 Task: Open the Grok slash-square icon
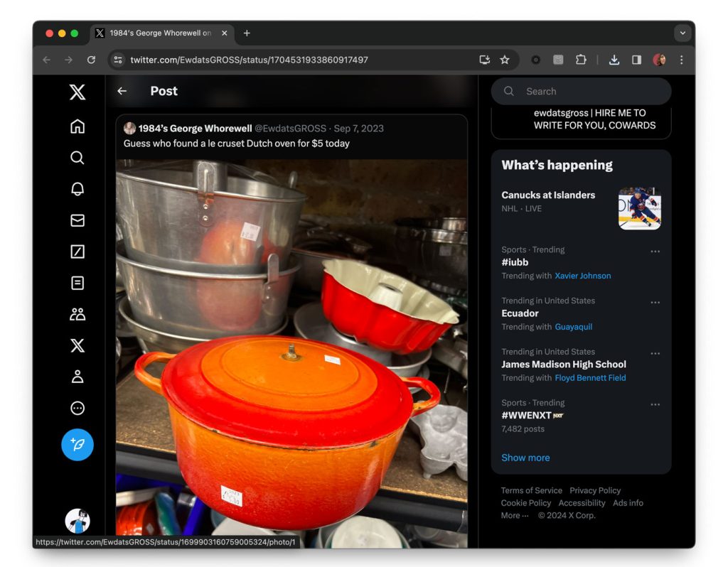tap(77, 252)
